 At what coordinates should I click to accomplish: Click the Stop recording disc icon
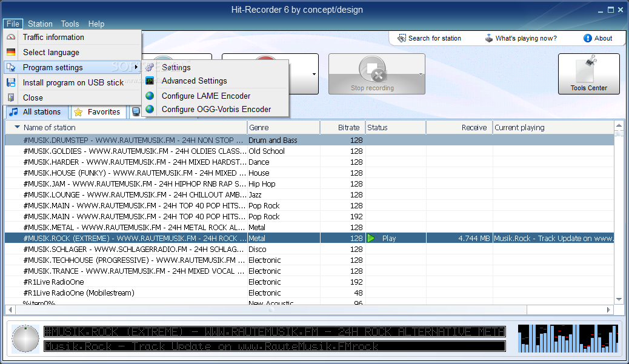(373, 70)
